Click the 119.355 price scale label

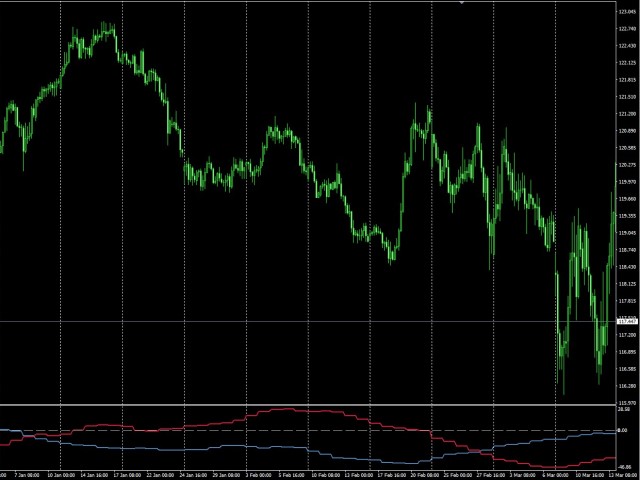pos(629,216)
